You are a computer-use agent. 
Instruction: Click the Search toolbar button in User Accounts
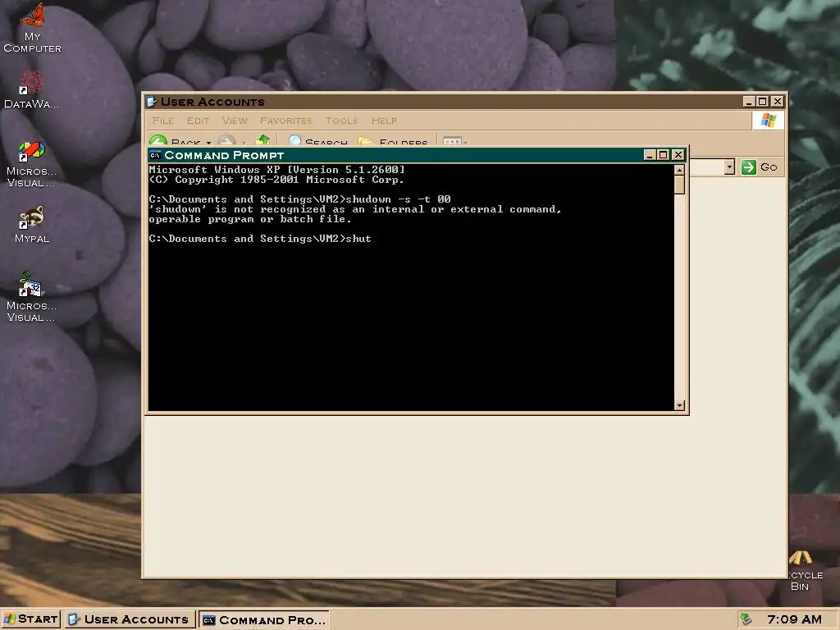coord(318,141)
